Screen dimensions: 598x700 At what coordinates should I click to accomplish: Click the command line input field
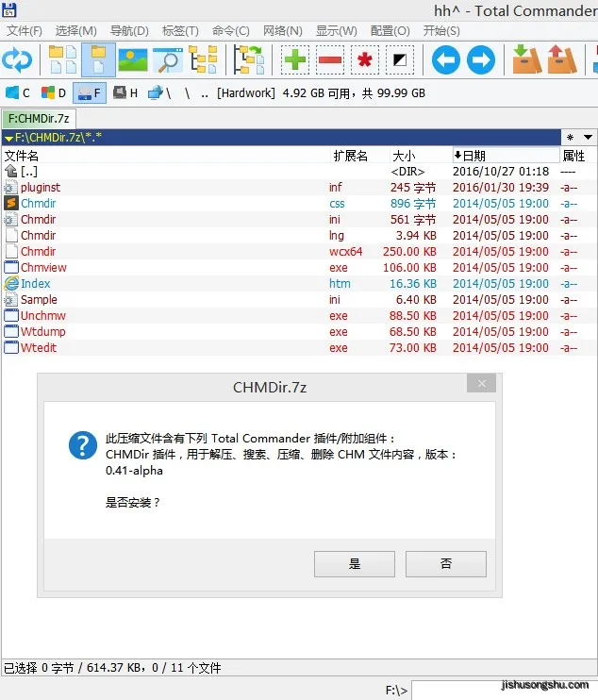click(x=505, y=691)
